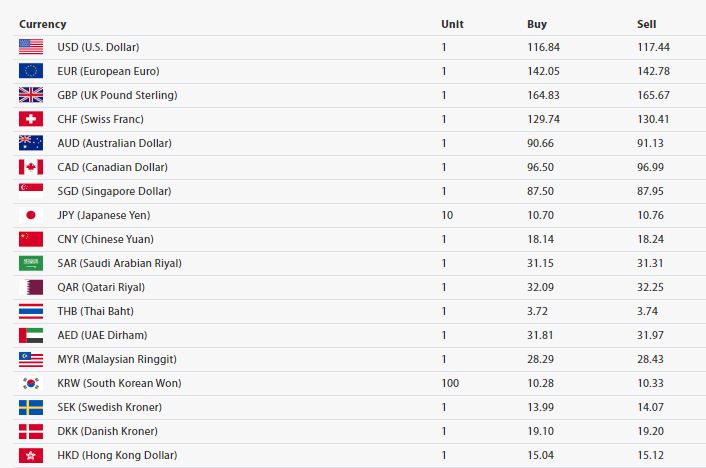Click the Unit column header
This screenshot has width=706, height=468.
[x=452, y=24]
